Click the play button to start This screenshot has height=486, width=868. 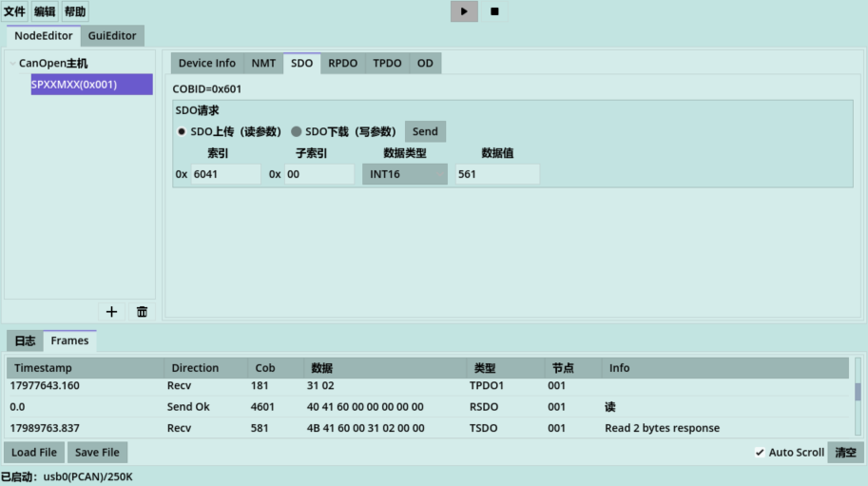464,11
